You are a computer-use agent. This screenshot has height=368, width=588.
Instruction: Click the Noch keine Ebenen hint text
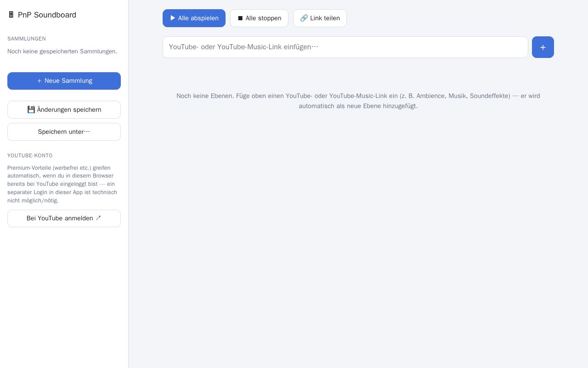click(358, 101)
